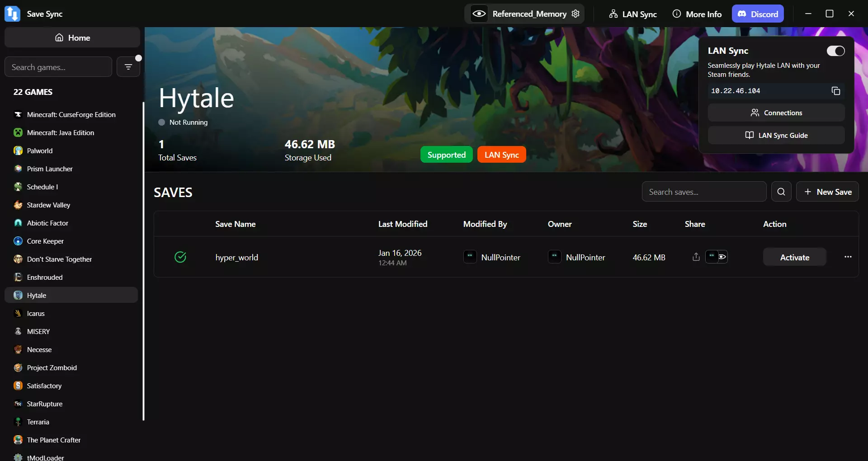Copy the LAN IP address 10.22.46.104
The image size is (868, 461).
pyautogui.click(x=836, y=91)
